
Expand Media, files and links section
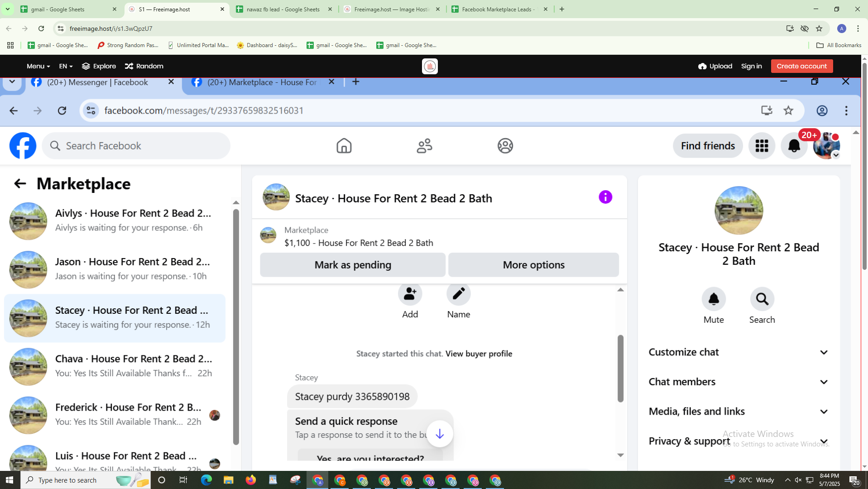[739, 411]
